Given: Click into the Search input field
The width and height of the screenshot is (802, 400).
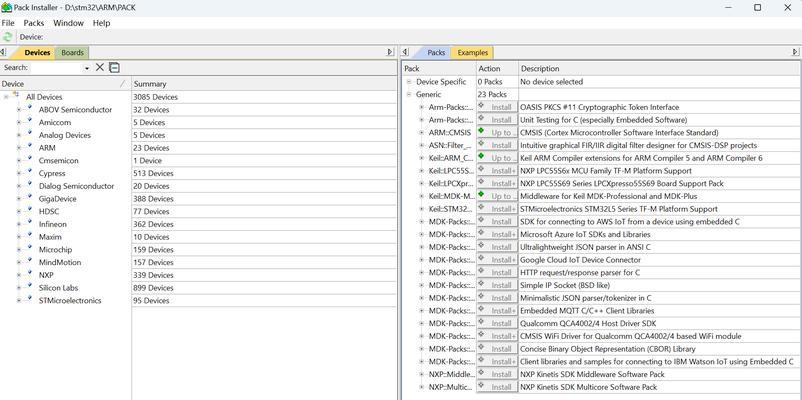Looking at the screenshot, I should (x=56, y=68).
